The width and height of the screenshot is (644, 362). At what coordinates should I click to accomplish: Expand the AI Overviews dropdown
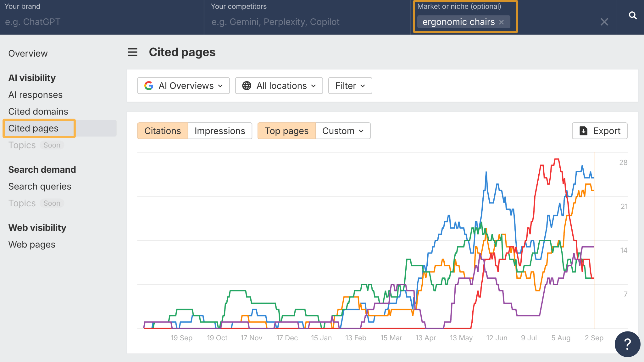coord(184,86)
